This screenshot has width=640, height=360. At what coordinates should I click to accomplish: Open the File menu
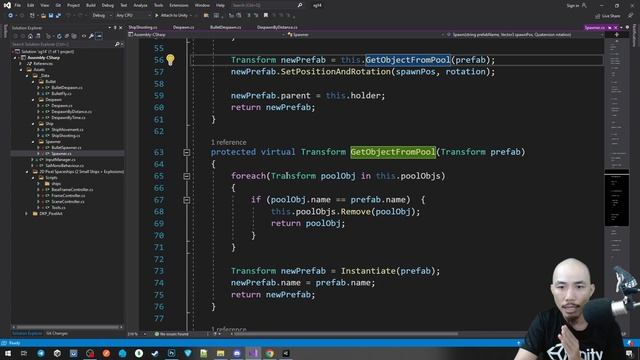(x=18, y=5)
